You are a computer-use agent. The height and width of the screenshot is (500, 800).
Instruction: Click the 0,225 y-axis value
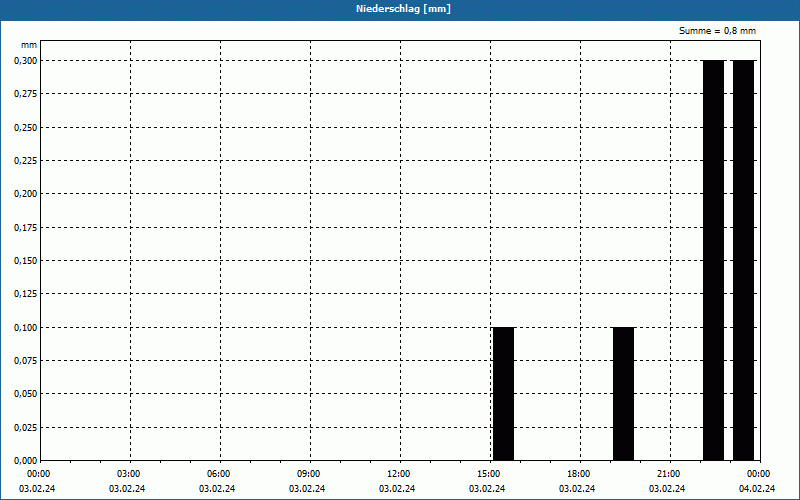(x=26, y=161)
